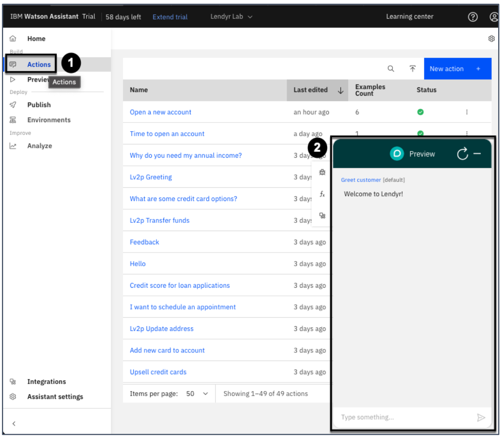Open Publish in the sidebar
The width and height of the screenshot is (504, 441).
click(39, 105)
